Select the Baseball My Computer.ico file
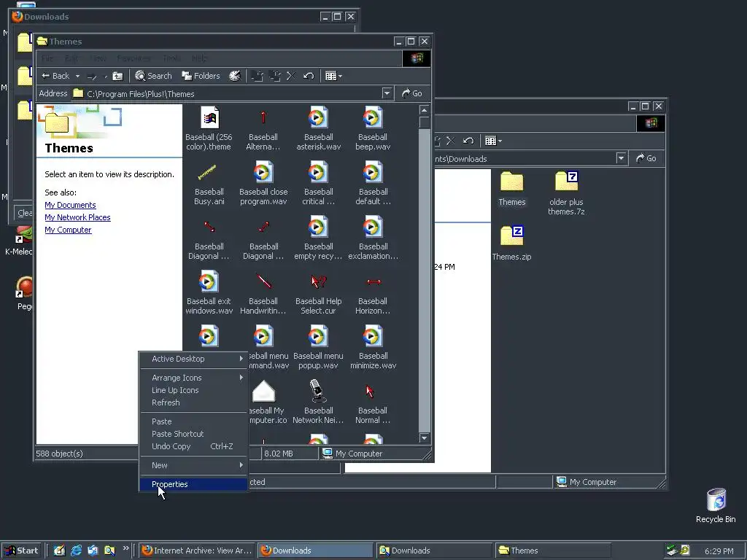The height and width of the screenshot is (560, 747). 268,402
